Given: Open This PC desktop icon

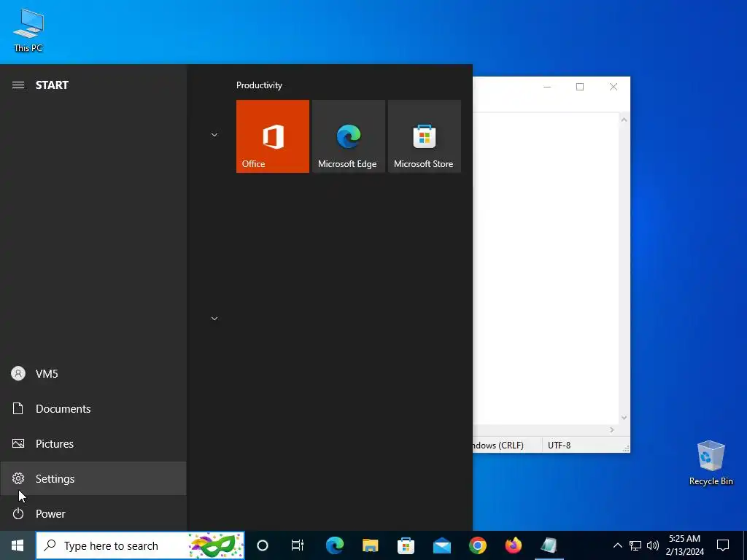Looking at the screenshot, I should 28,30.
